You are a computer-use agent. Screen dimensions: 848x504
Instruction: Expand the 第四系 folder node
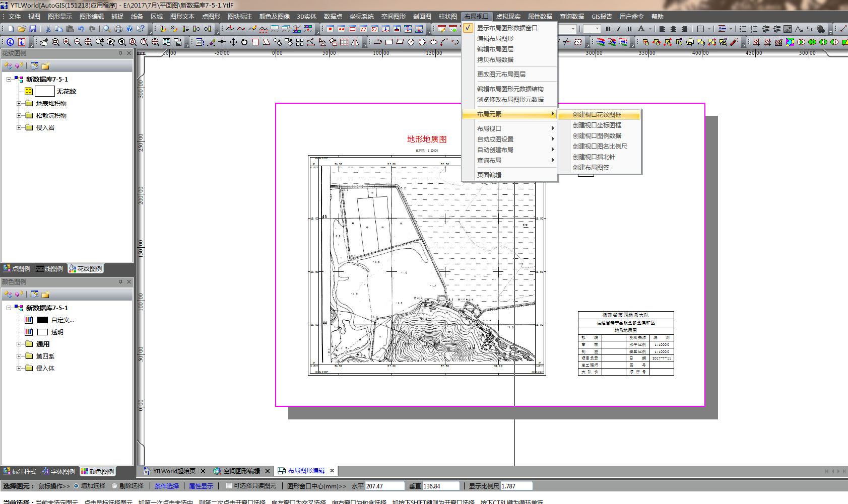(19, 356)
